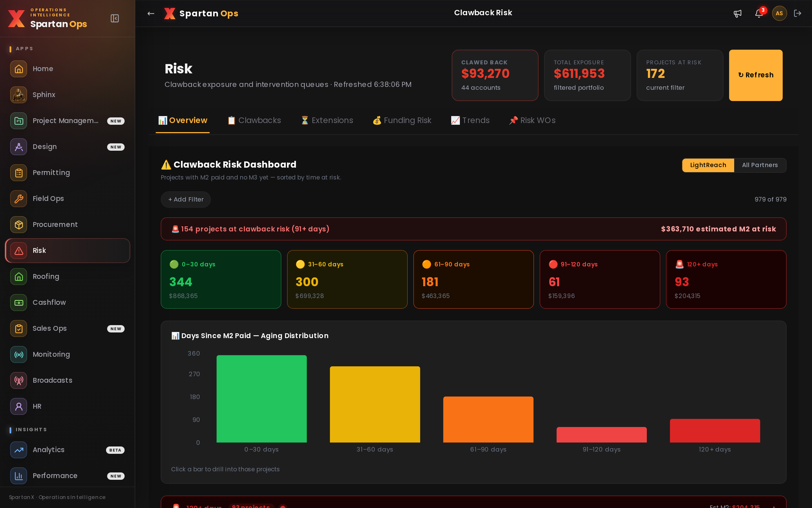Open the Funding Risk tab
The image size is (812, 508).
(402, 120)
